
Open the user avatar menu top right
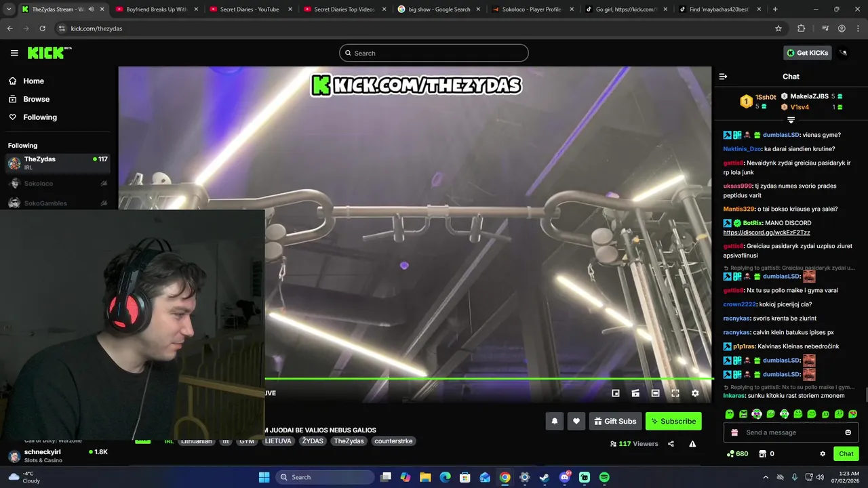click(844, 53)
